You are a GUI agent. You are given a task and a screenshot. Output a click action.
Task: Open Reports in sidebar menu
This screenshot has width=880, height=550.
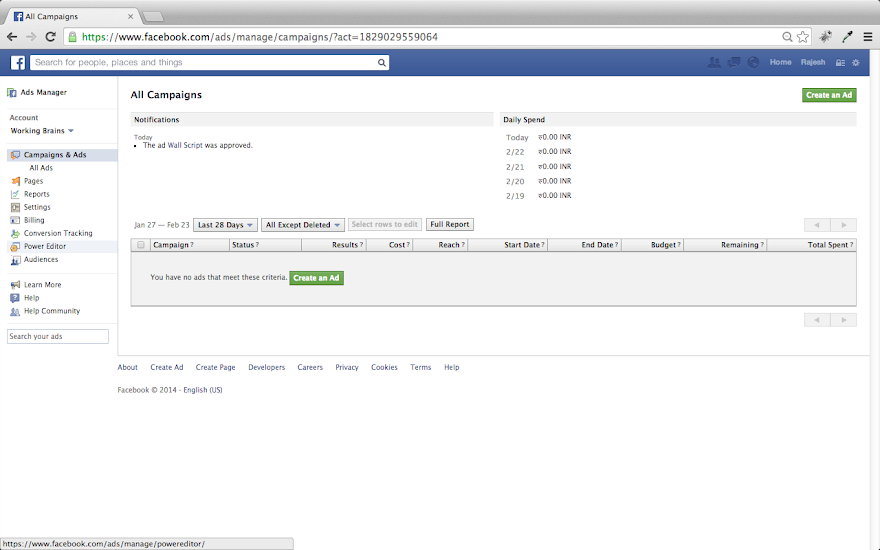pos(36,194)
